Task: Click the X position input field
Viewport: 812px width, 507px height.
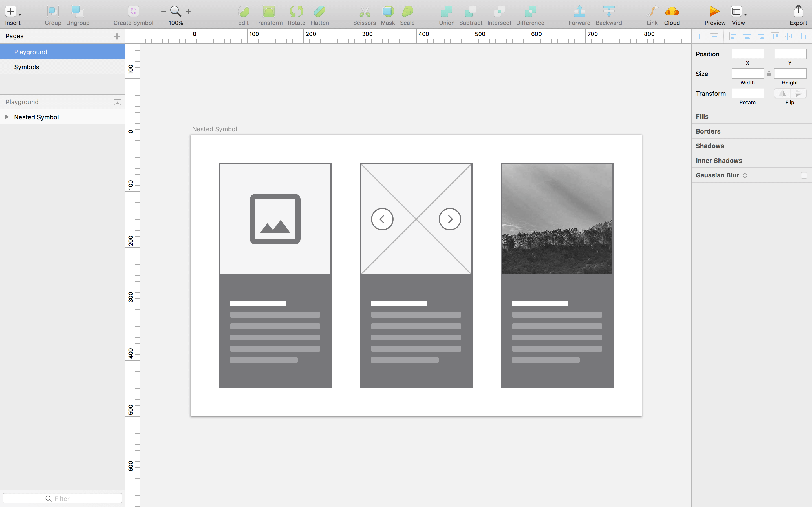Action: (x=747, y=54)
